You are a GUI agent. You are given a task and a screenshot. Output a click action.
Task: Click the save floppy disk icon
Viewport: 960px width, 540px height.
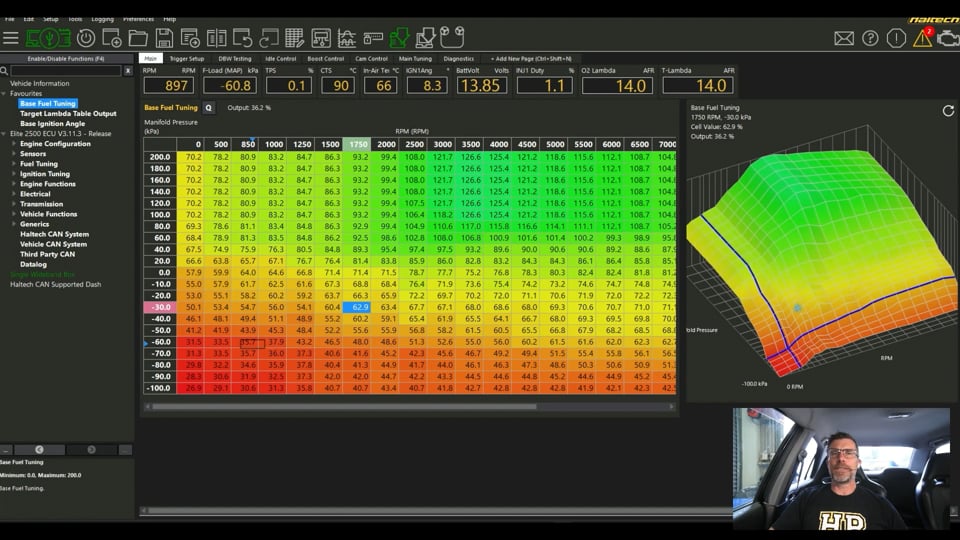point(163,38)
